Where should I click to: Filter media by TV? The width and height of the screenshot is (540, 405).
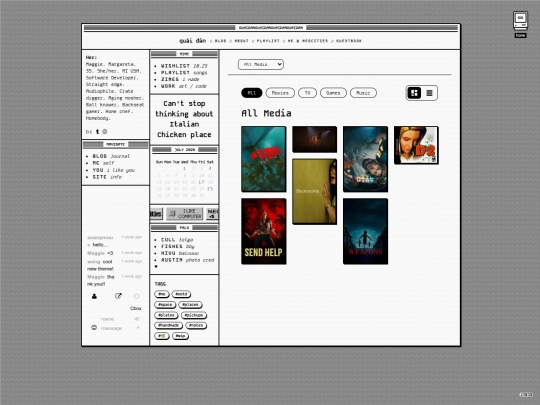point(307,93)
